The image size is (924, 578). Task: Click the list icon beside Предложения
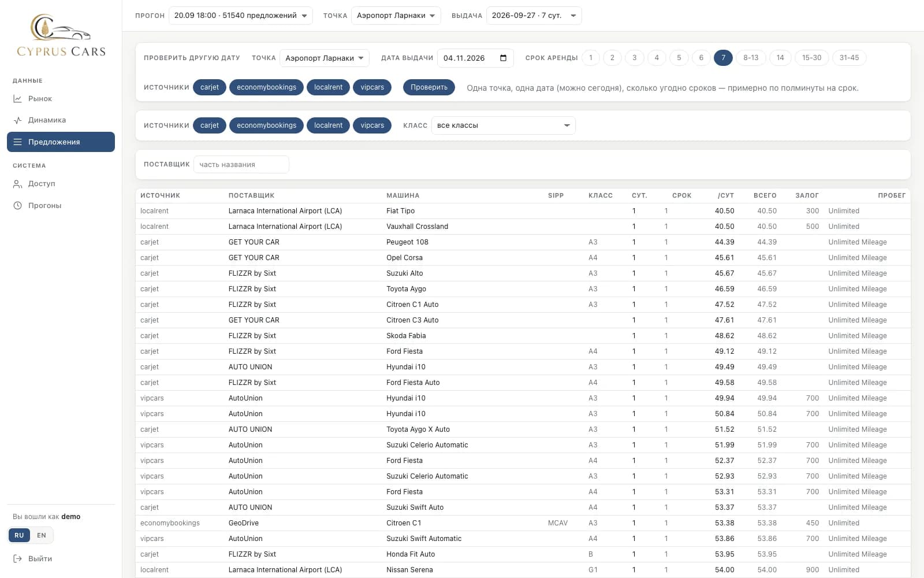click(18, 142)
